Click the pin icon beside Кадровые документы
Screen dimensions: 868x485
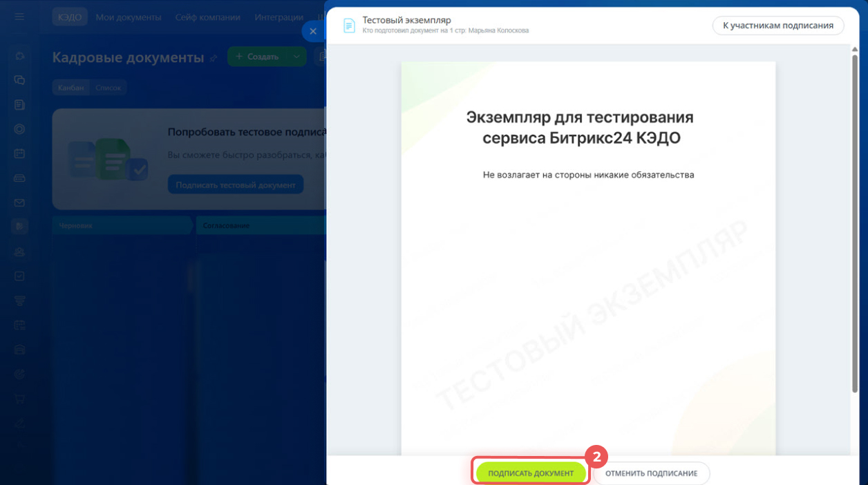pos(214,58)
